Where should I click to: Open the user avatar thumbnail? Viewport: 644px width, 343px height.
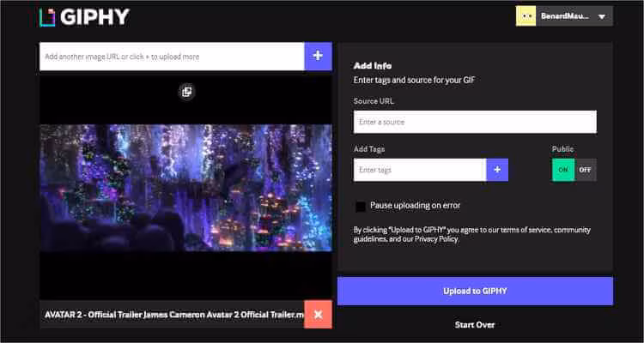[x=526, y=16]
